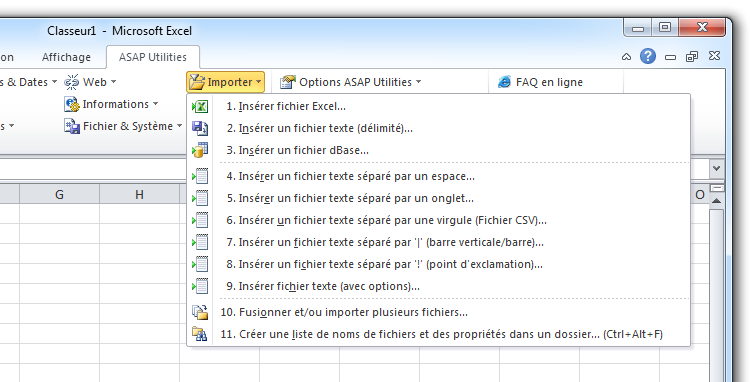
Task: Click the folder-binoculars icon for liste de noms de fichiers
Action: (x=200, y=334)
